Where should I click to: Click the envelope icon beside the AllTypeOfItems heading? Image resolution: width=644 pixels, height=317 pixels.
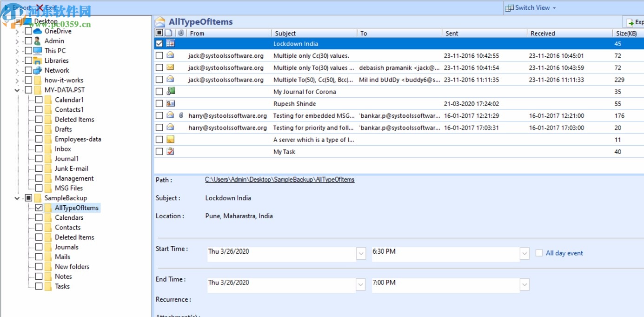pyautogui.click(x=160, y=21)
